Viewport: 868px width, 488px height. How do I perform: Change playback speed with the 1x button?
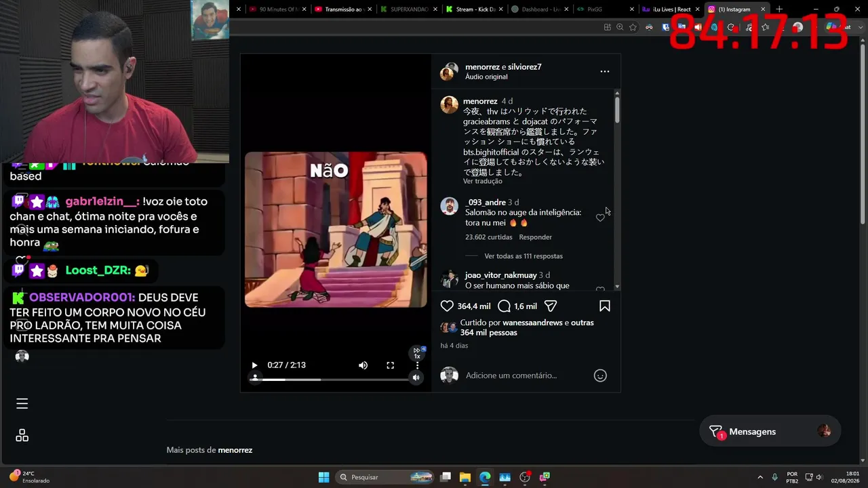pos(418,353)
